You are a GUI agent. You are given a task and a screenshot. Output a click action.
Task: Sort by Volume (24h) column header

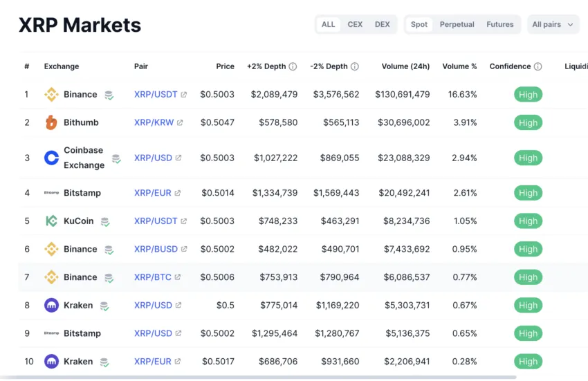(405, 66)
